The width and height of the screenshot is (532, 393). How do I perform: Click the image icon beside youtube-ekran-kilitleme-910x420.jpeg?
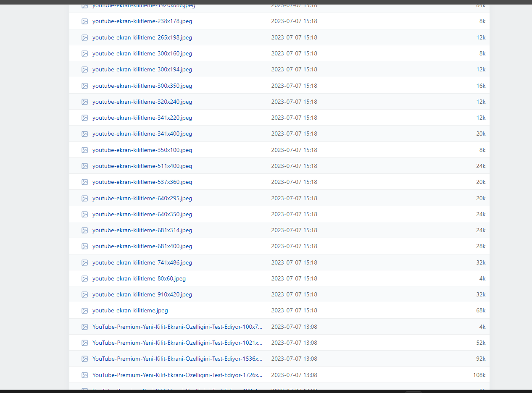84,294
